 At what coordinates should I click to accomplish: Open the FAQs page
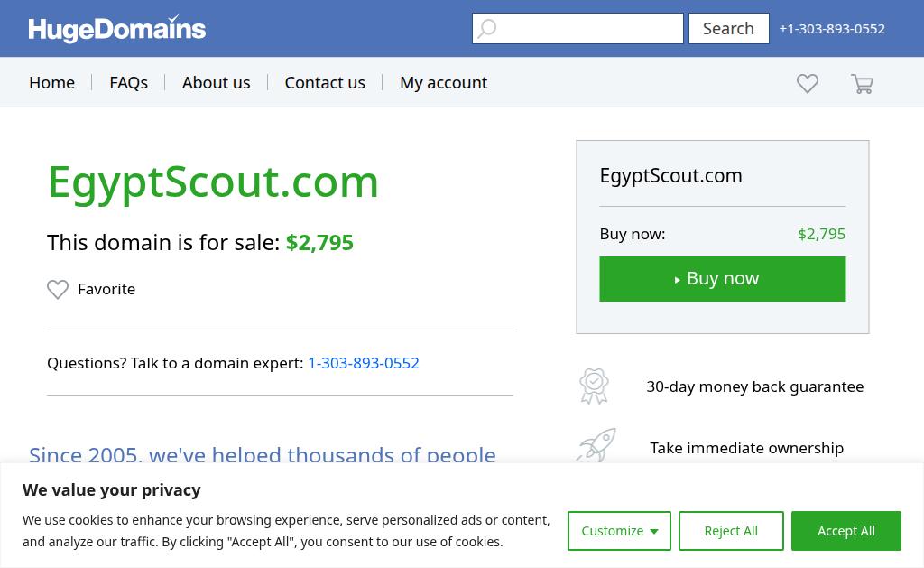[128, 82]
